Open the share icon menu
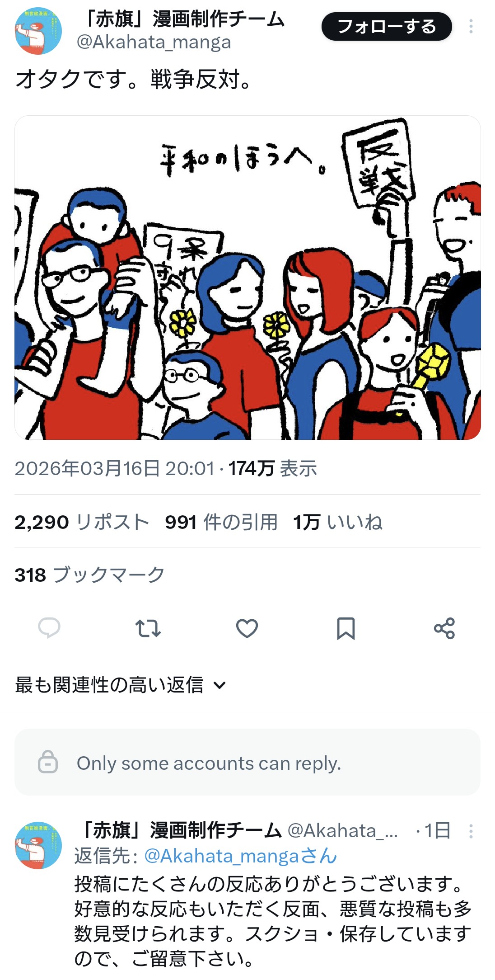 [444, 628]
